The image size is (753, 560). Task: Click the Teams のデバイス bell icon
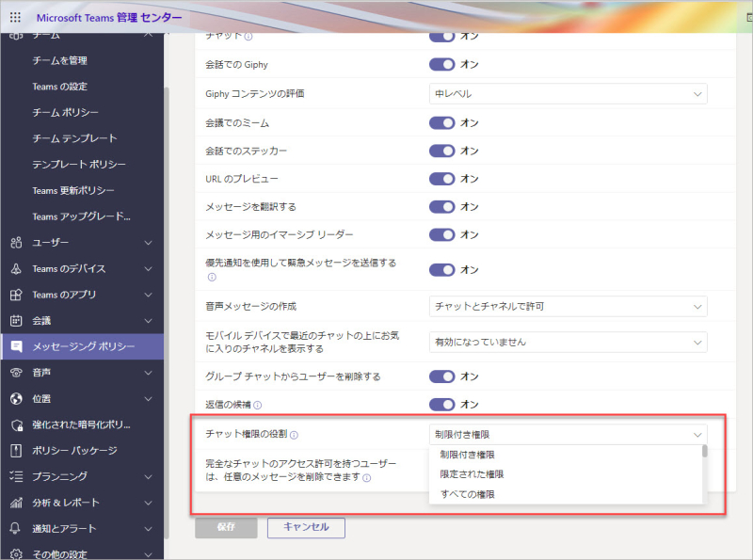(16, 268)
